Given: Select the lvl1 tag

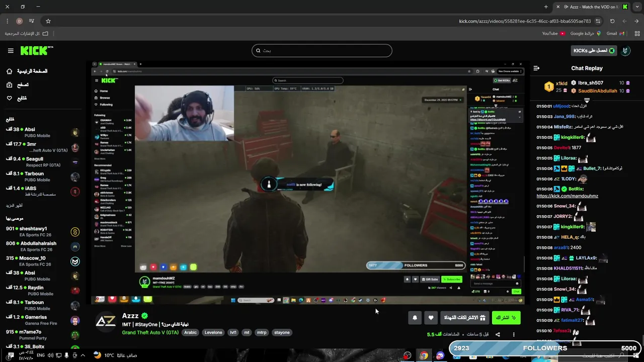Looking at the screenshot, I should click(233, 332).
